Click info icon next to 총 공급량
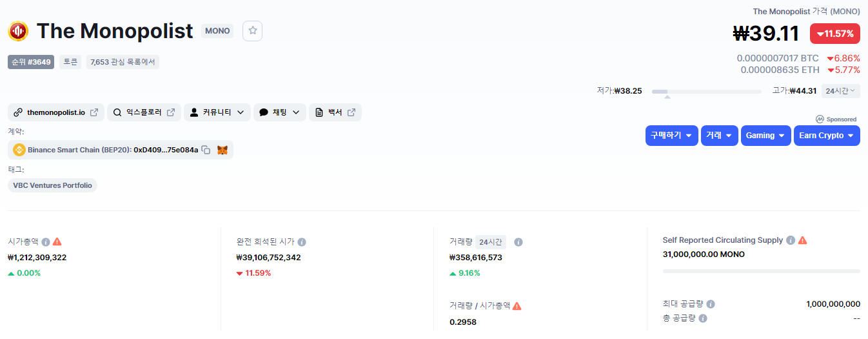Screen dimensions: 868x339 (x=703, y=318)
